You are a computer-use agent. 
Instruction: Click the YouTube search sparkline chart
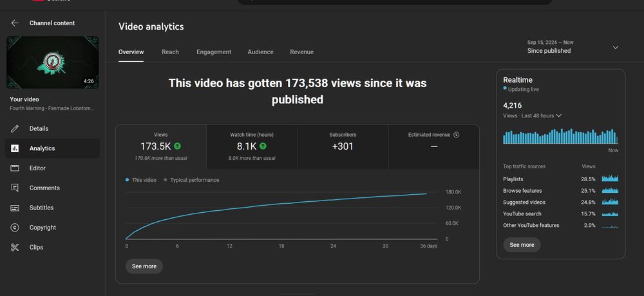610,213
